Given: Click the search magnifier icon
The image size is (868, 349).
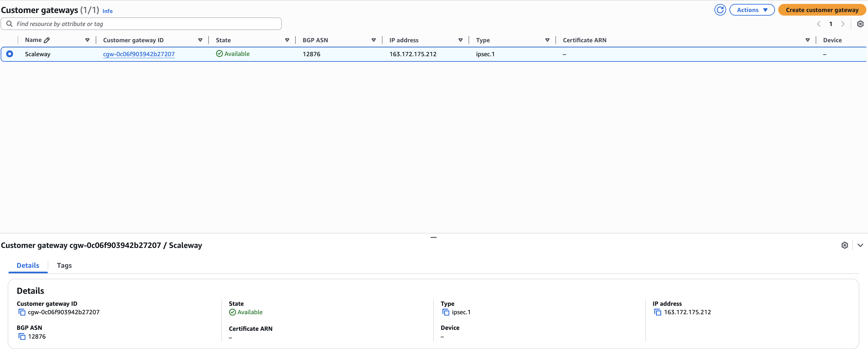Looking at the screenshot, I should [x=9, y=23].
